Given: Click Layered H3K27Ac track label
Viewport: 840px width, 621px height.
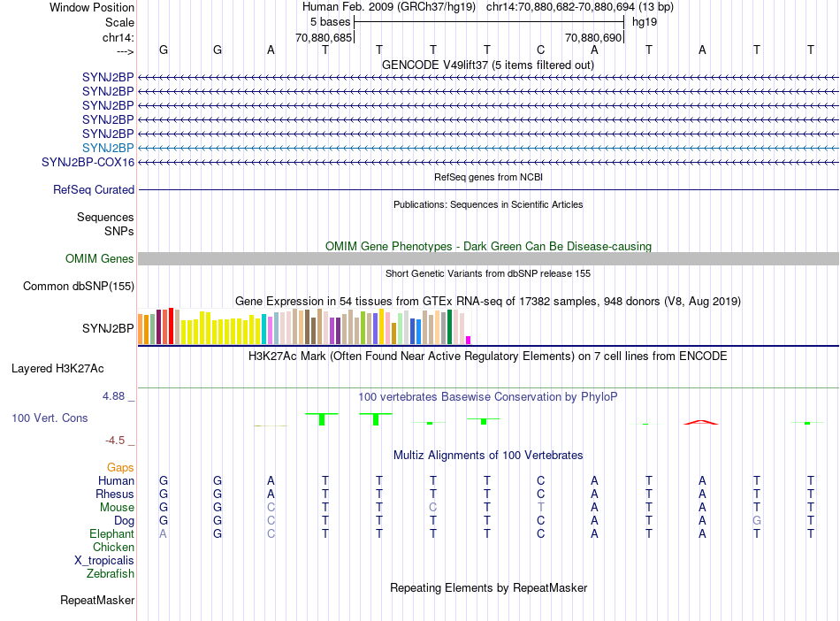Looking at the screenshot, I should pyautogui.click(x=57, y=369).
